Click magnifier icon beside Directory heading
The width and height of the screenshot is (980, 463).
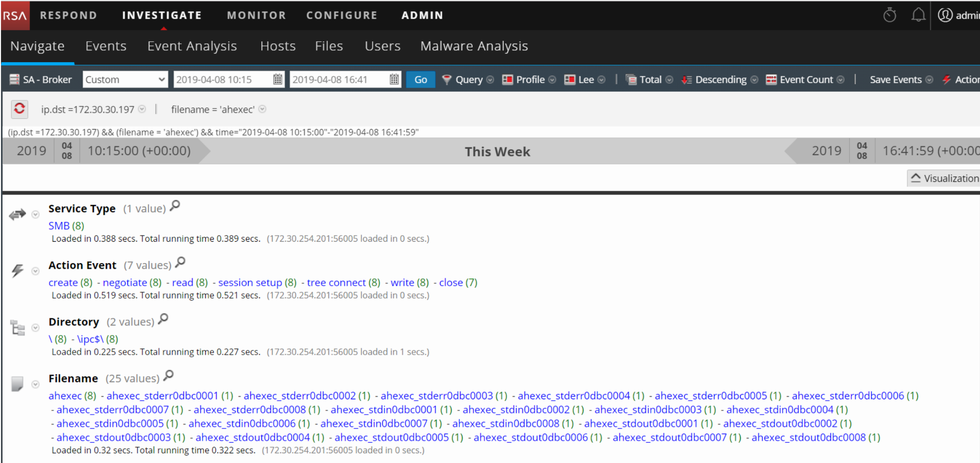(163, 319)
